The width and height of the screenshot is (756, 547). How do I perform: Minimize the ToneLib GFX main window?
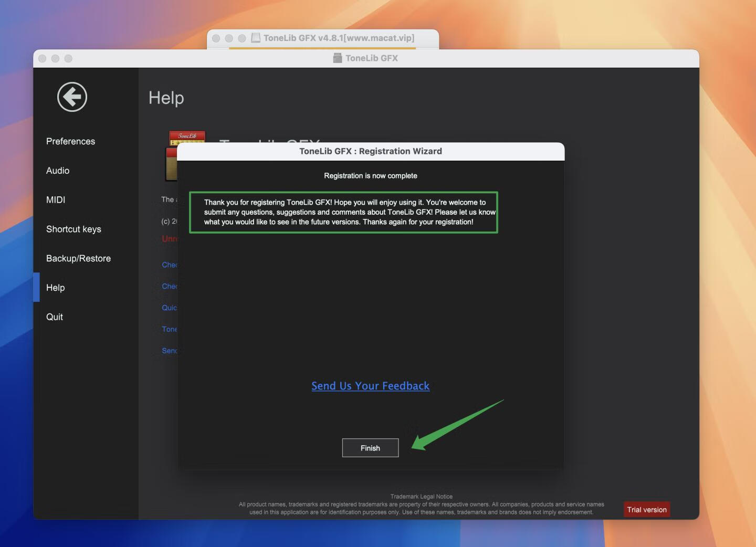(55, 58)
